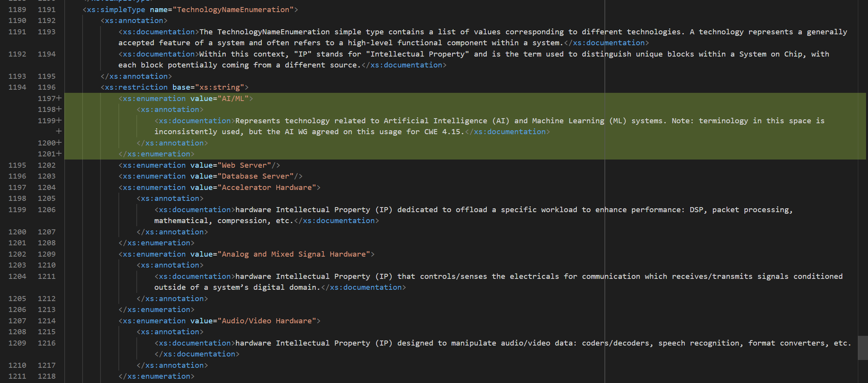Click the plus marker beside line 1201
The width and height of the screenshot is (868, 383).
(x=59, y=154)
